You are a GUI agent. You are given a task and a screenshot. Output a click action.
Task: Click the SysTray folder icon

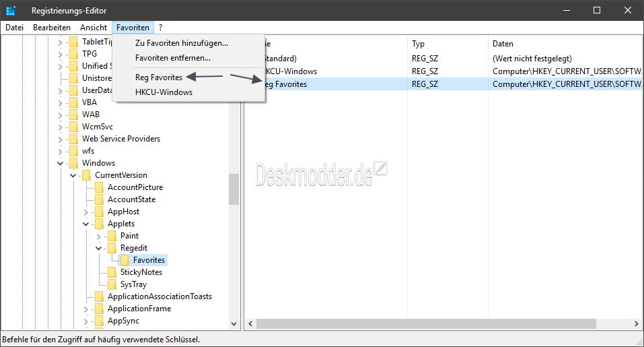pyautogui.click(x=112, y=284)
